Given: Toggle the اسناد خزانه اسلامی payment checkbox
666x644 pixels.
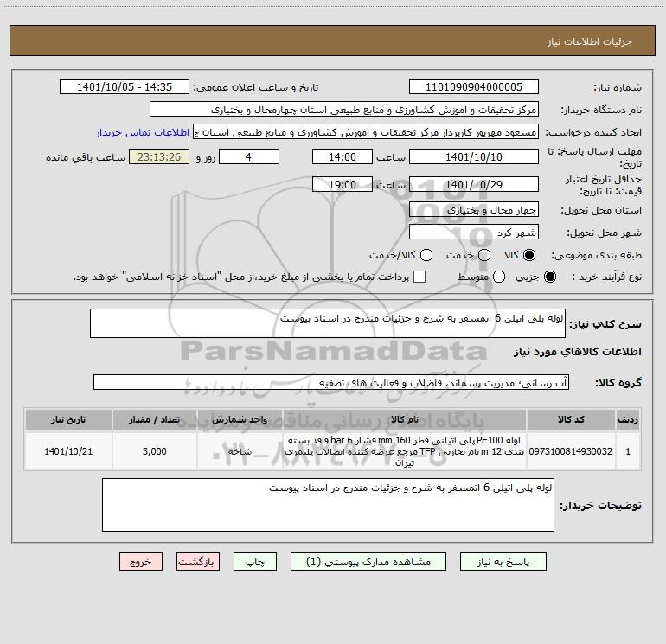Looking at the screenshot, I should (419, 277).
